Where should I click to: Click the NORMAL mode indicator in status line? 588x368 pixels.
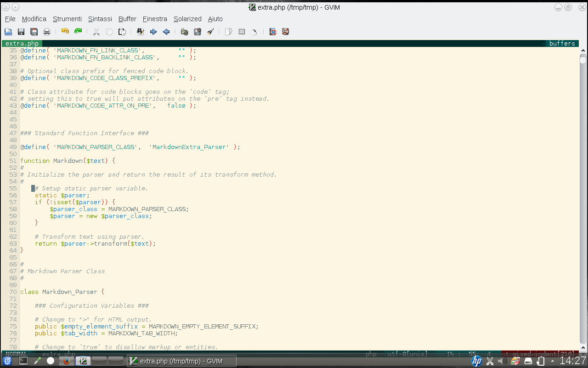pyautogui.click(x=16, y=354)
